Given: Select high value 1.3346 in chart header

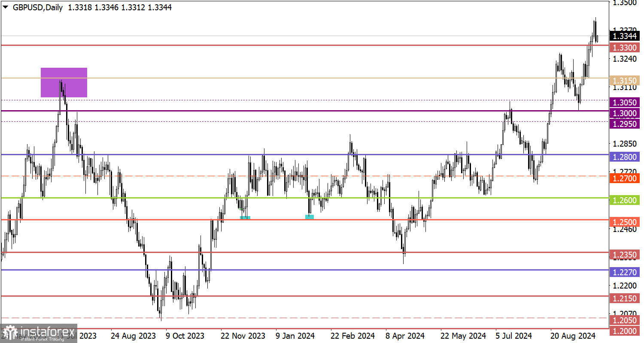Looking at the screenshot, I should pos(106,7).
